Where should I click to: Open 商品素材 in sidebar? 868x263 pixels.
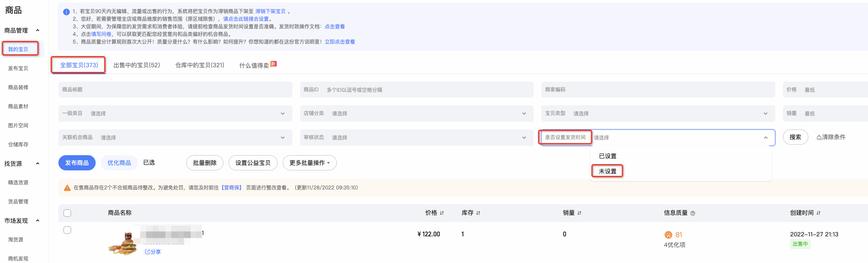[18, 107]
